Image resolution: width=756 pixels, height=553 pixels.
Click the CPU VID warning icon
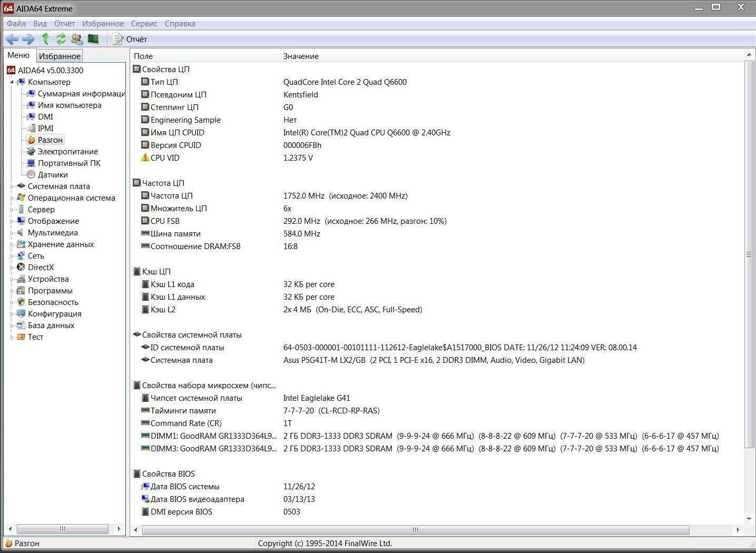(145, 157)
